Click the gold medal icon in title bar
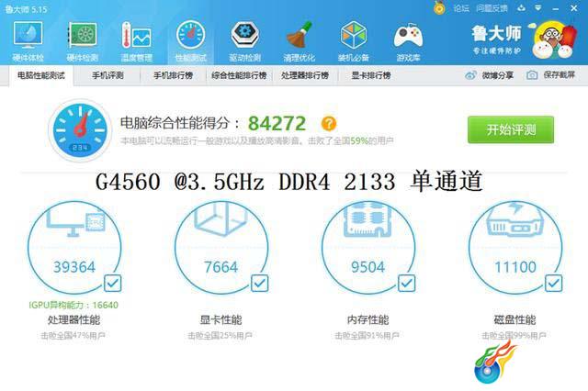Screen dimensions: 588x391 (x=439, y=8)
